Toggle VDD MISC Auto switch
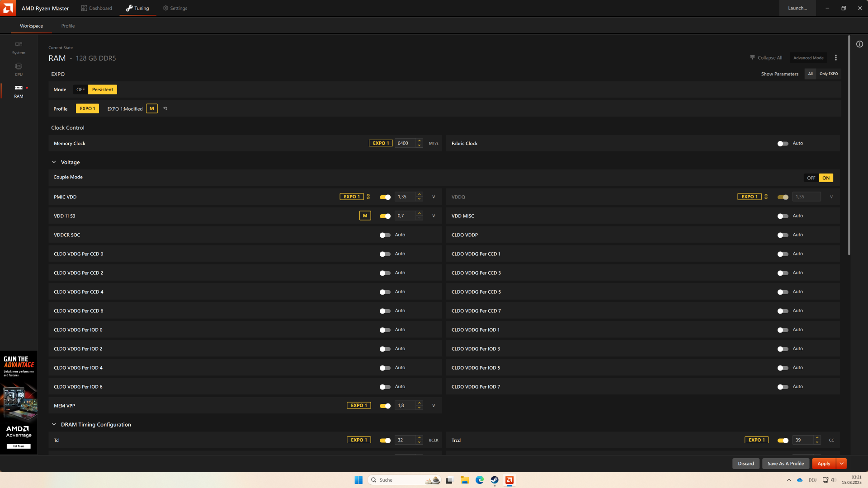Image resolution: width=868 pixels, height=488 pixels. pos(783,216)
